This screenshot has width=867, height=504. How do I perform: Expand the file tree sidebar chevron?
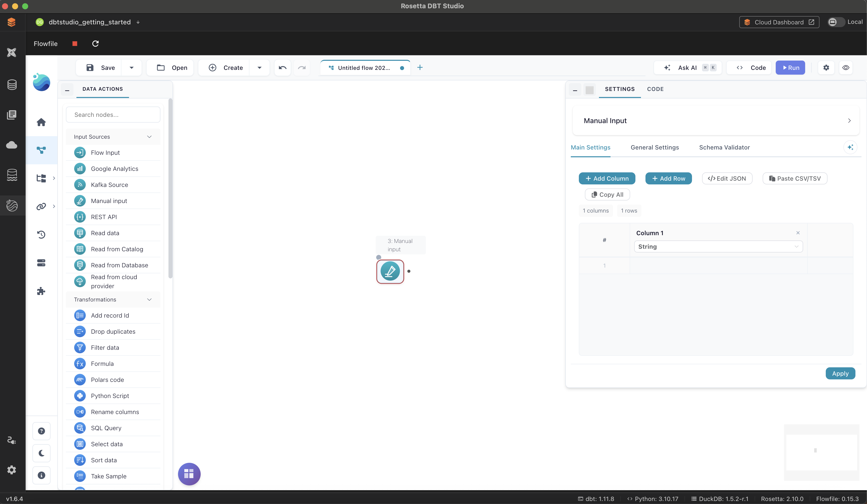[x=54, y=178]
